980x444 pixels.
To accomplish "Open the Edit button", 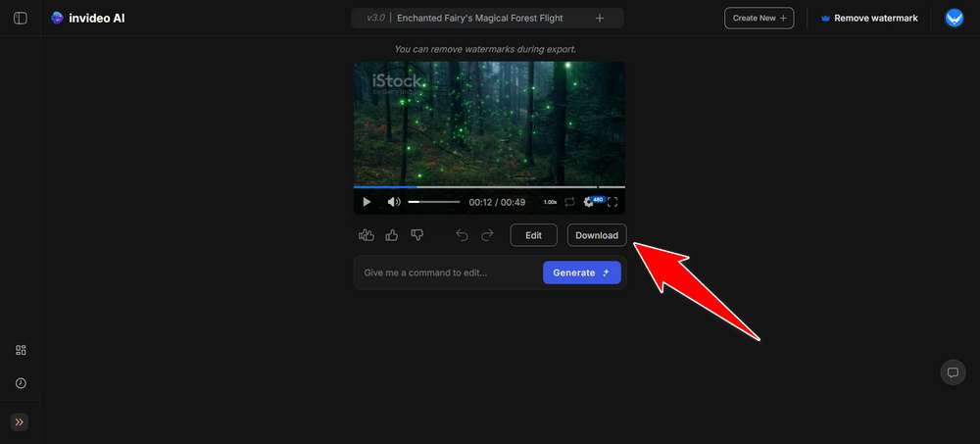I will point(534,235).
